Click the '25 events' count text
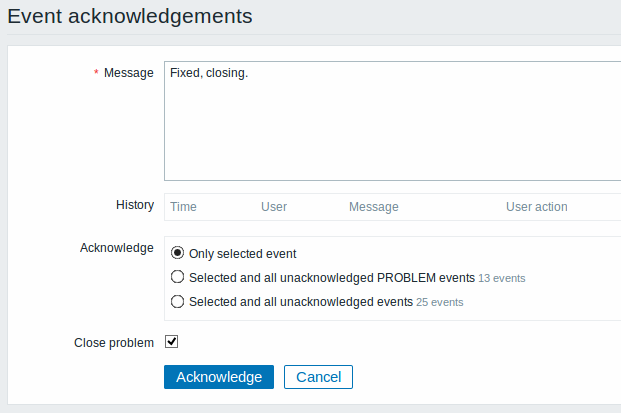This screenshot has height=413, width=621. (440, 303)
